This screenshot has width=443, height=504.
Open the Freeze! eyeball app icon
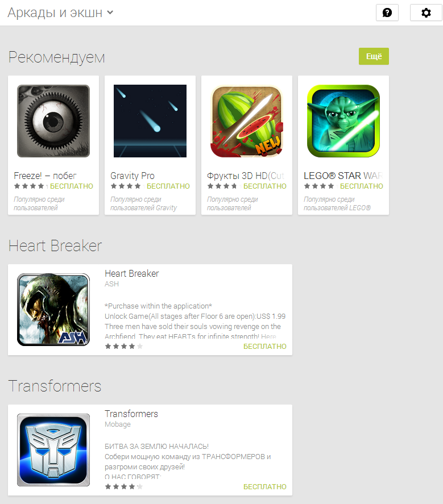point(53,121)
